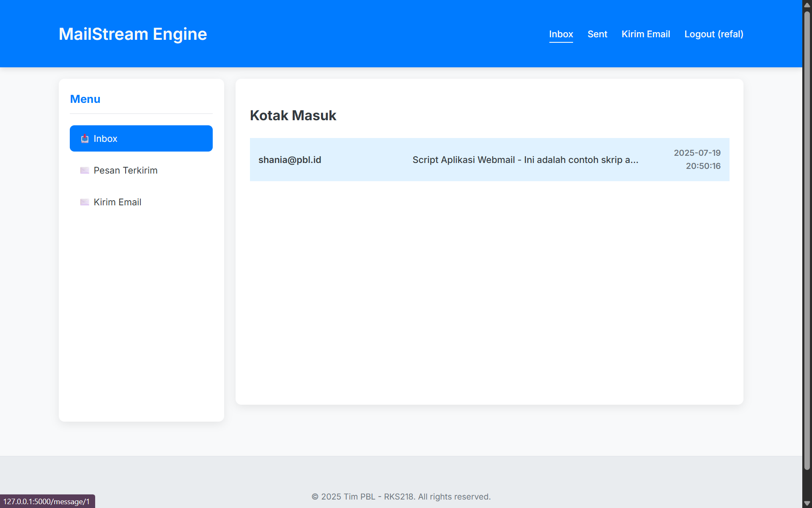Click the email timestamp 2025-07-19 20:50:16
812x508 pixels.
pyautogui.click(x=697, y=160)
